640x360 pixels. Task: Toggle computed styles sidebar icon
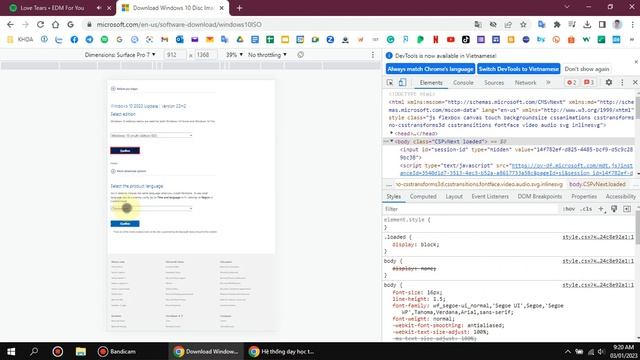[x=627, y=209]
